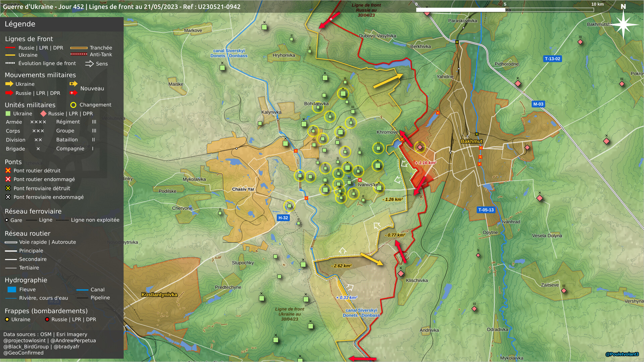
Task: Click the yellow Ukraine movement arrow in legend
Action: point(9,84)
